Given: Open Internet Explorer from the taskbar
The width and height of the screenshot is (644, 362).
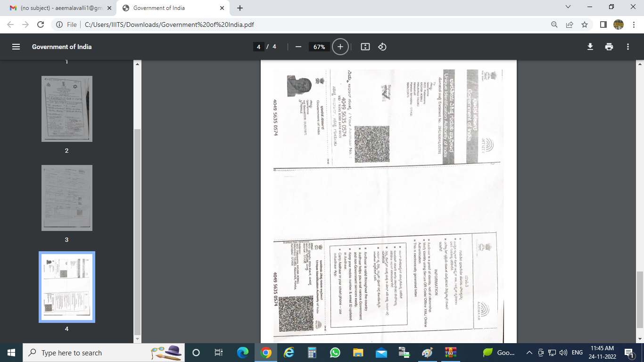Looking at the screenshot, I should (x=289, y=353).
